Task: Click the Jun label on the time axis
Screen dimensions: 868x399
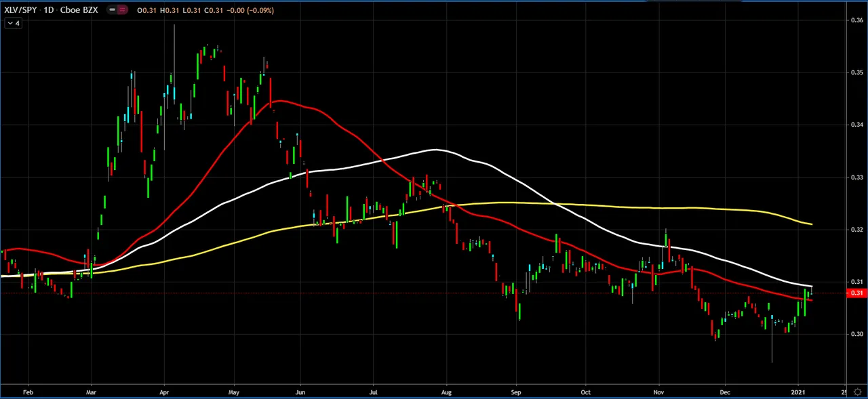Action: pyautogui.click(x=301, y=392)
